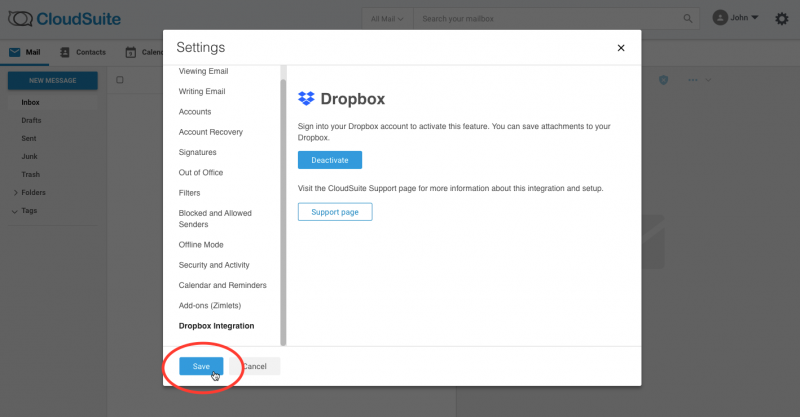Viewport: 800px width, 417px height.
Task: Click the Cancel button in Settings
Action: tap(255, 366)
